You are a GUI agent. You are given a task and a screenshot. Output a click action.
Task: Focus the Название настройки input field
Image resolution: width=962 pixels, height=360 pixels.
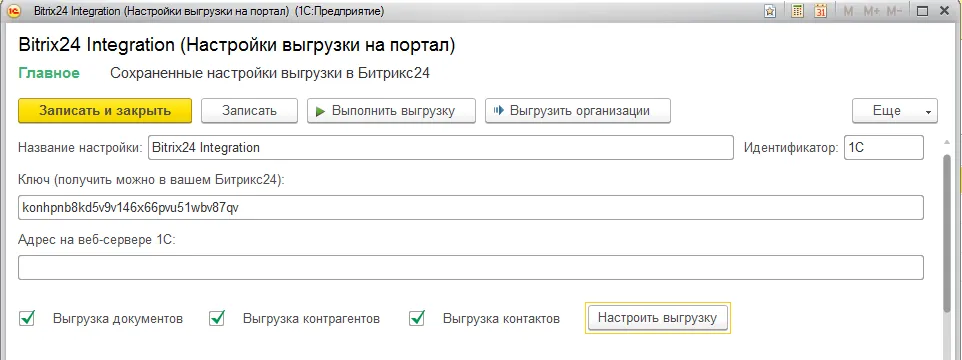[x=441, y=148]
